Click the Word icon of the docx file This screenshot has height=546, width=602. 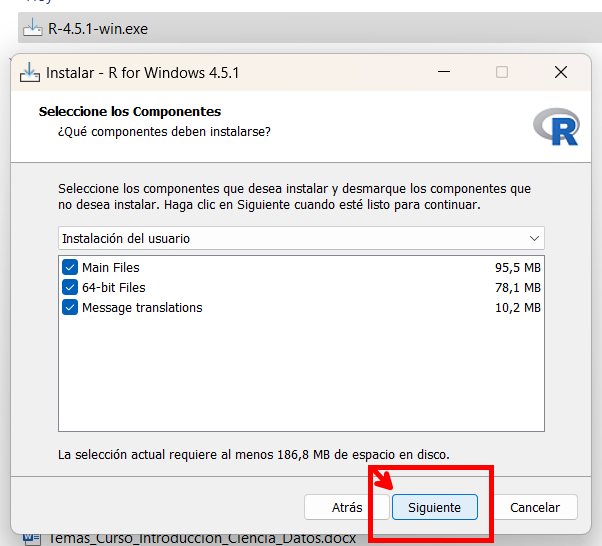[x=32, y=539]
